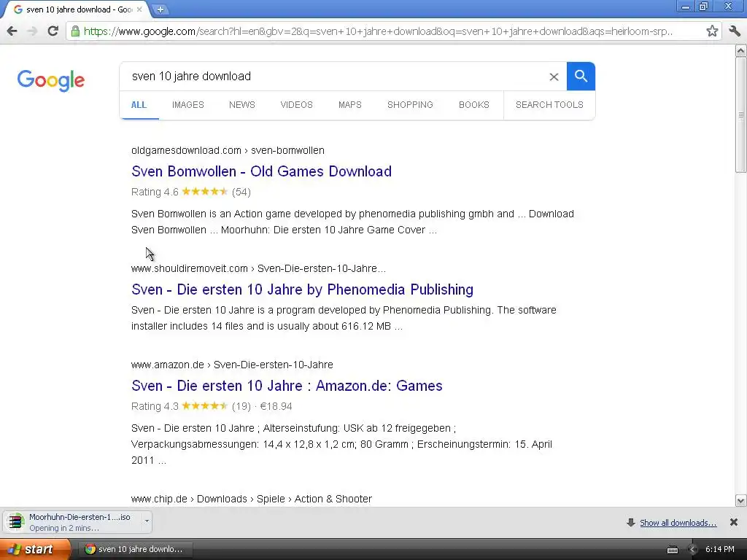Viewport: 747px width, 560px height.
Task: Click the vertical scrollbar thumb
Action: 741,114
